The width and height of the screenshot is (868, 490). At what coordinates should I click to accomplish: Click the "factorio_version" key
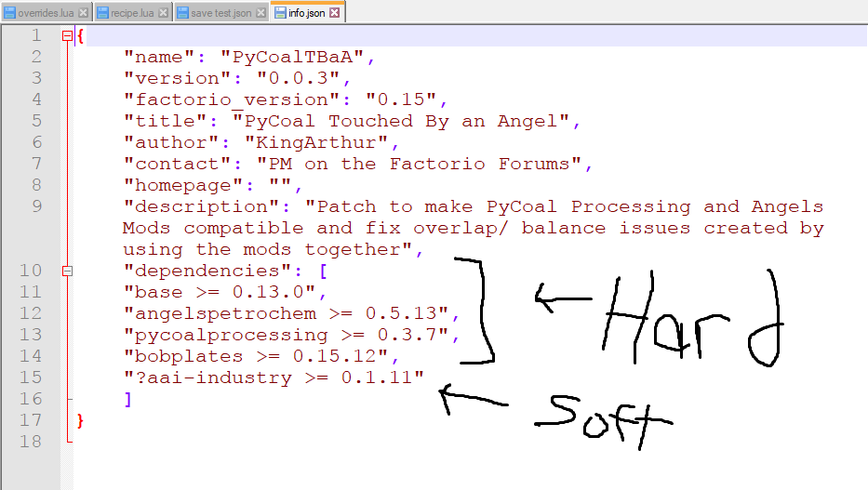coord(232,99)
